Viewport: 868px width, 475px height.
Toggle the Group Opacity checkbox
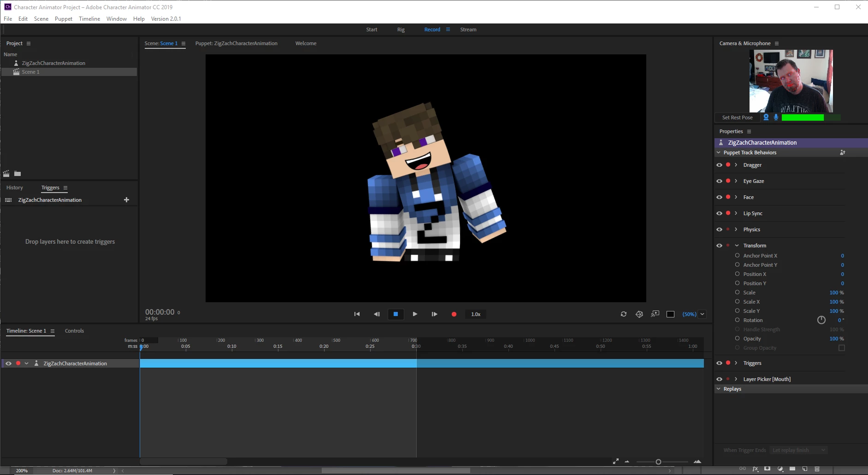tap(842, 348)
